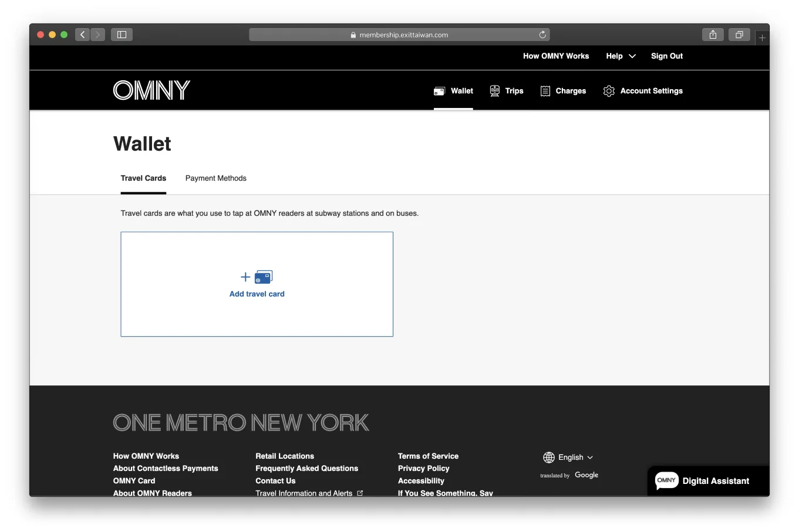This screenshot has width=799, height=532.
Task: Open Trips via the train icon
Action: point(495,91)
